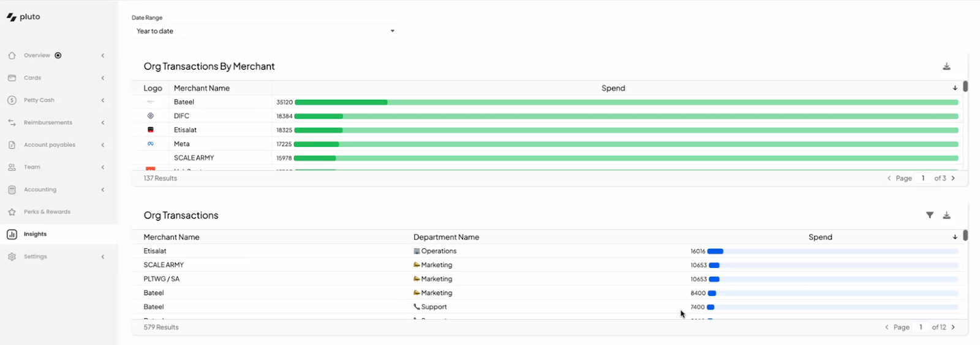980x345 pixels.
Task: Open the Overview sidebar item
Action: (x=58, y=56)
